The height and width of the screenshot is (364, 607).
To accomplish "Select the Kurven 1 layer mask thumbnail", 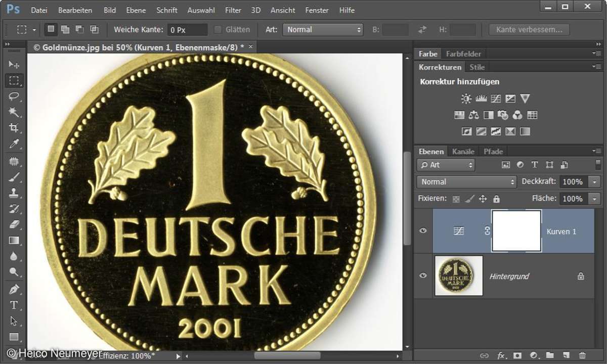I will coord(516,231).
